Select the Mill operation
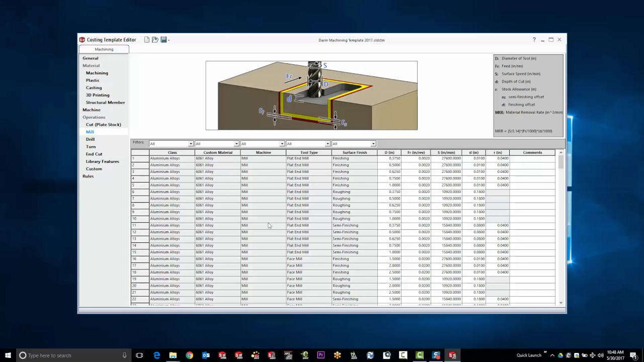644x362 pixels. 90,132
